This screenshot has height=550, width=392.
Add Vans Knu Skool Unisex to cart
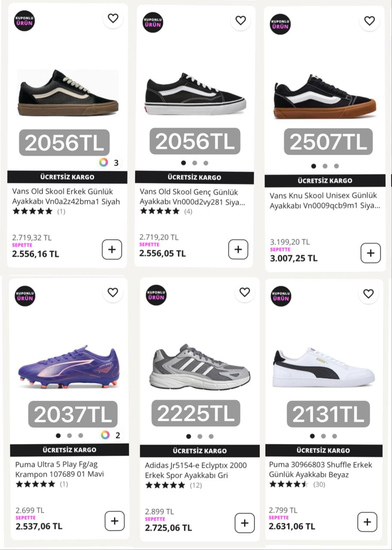(371, 253)
